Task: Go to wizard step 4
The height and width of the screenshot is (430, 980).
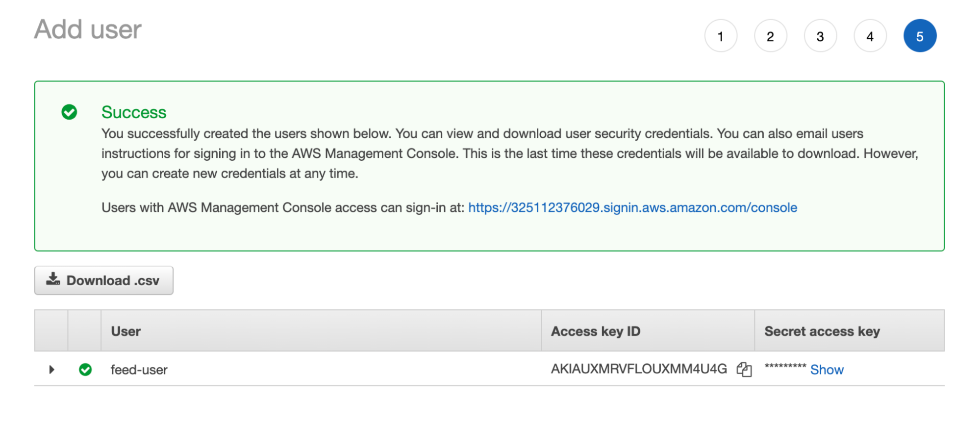Action: click(x=870, y=36)
